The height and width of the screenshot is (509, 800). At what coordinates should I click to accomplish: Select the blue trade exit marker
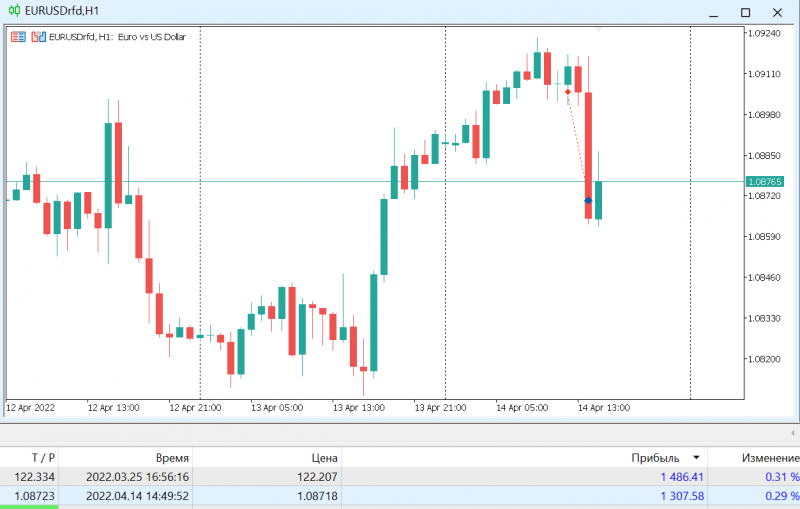click(588, 200)
